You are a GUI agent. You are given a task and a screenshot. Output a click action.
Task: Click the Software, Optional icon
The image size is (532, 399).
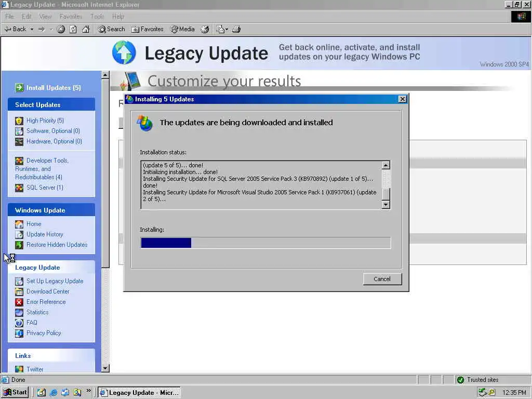point(19,131)
